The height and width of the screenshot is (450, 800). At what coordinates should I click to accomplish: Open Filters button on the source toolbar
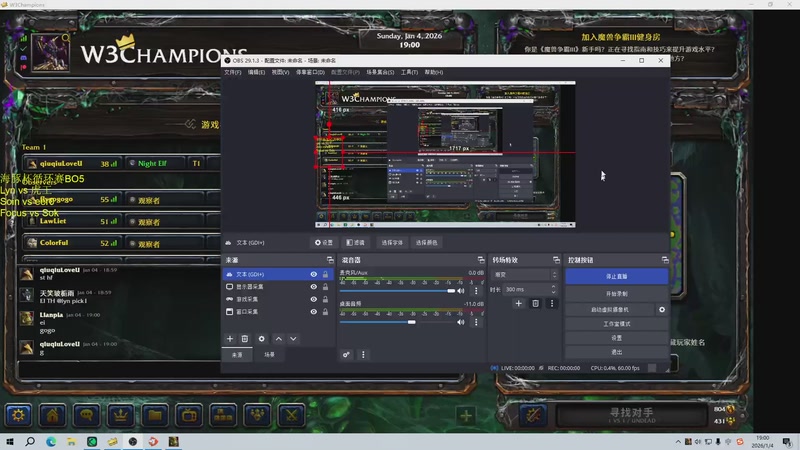pos(356,243)
